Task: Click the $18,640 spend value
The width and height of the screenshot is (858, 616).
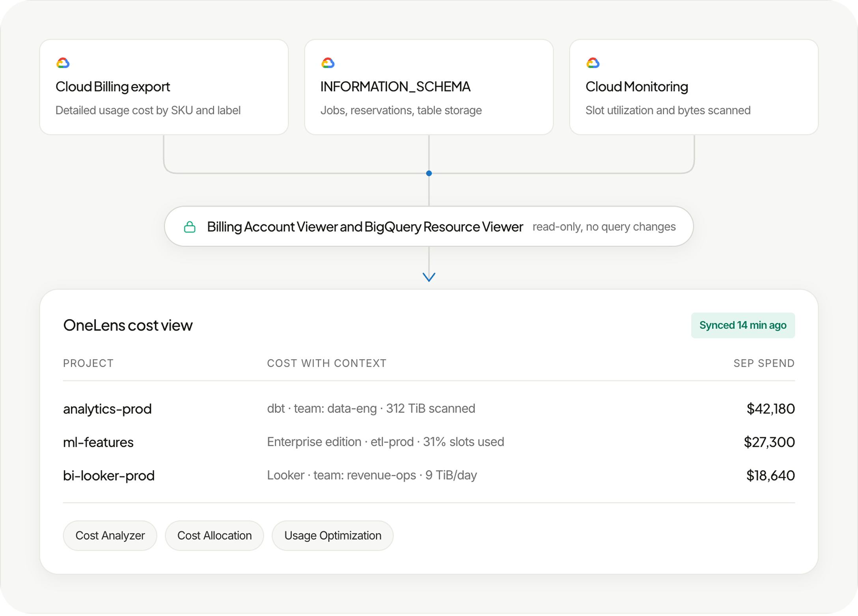Action: click(770, 475)
